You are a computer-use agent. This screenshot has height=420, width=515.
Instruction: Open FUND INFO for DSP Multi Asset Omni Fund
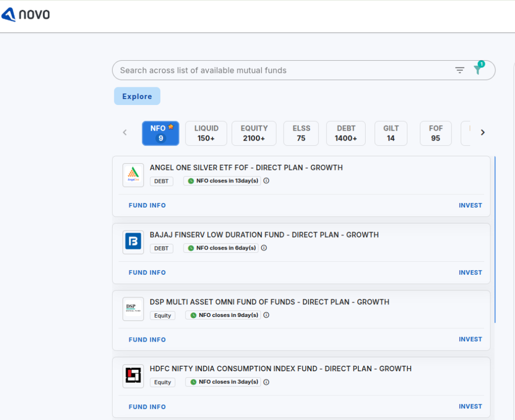pyautogui.click(x=147, y=340)
